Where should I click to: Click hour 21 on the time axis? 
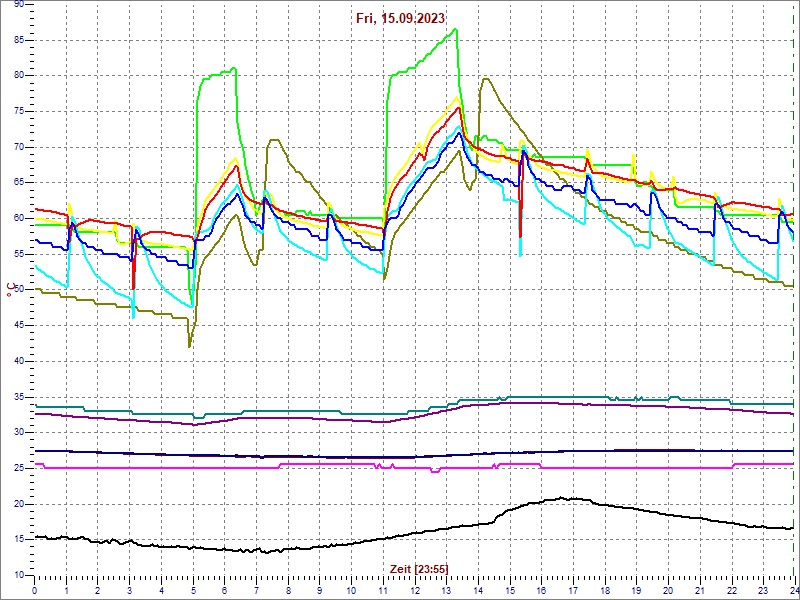click(699, 589)
